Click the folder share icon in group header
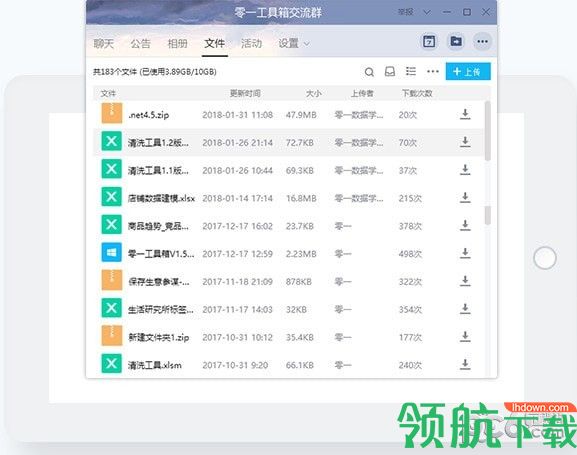Image resolution: width=577 pixels, height=455 pixels. tap(456, 41)
